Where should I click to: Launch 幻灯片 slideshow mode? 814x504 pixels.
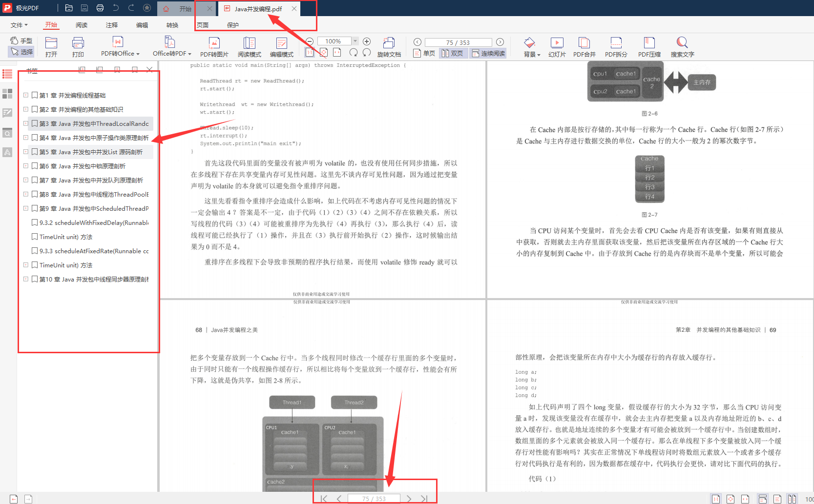[557, 46]
